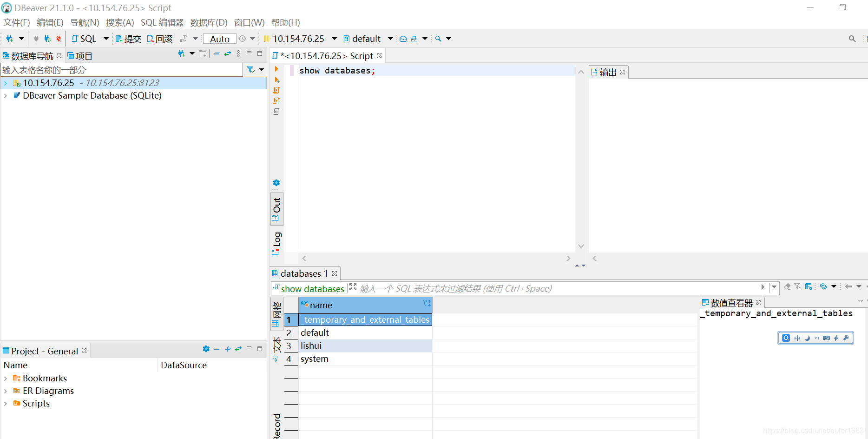The image size is (868, 439).
Task: Click the refresh results icon in results toolbar
Action: [823, 286]
